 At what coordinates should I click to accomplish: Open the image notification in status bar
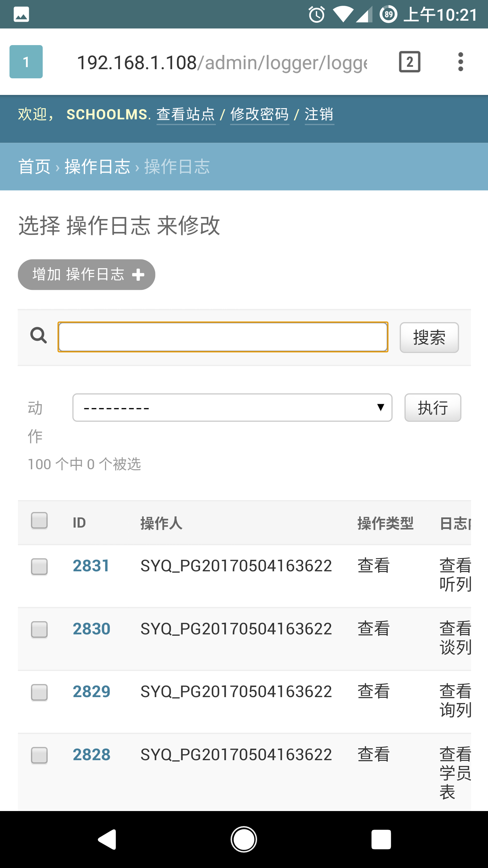[21, 15]
